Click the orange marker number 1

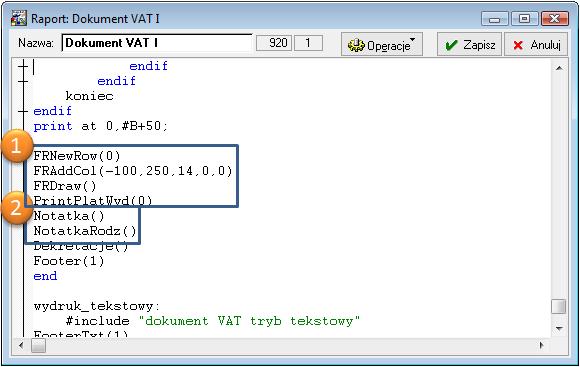[16, 146]
